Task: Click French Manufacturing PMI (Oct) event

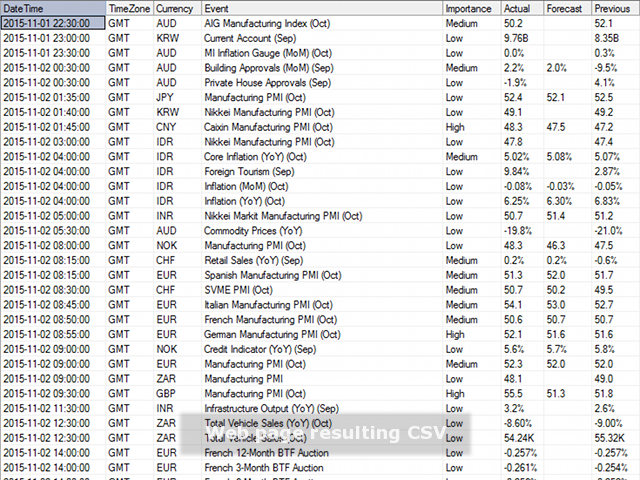Action: (271, 320)
